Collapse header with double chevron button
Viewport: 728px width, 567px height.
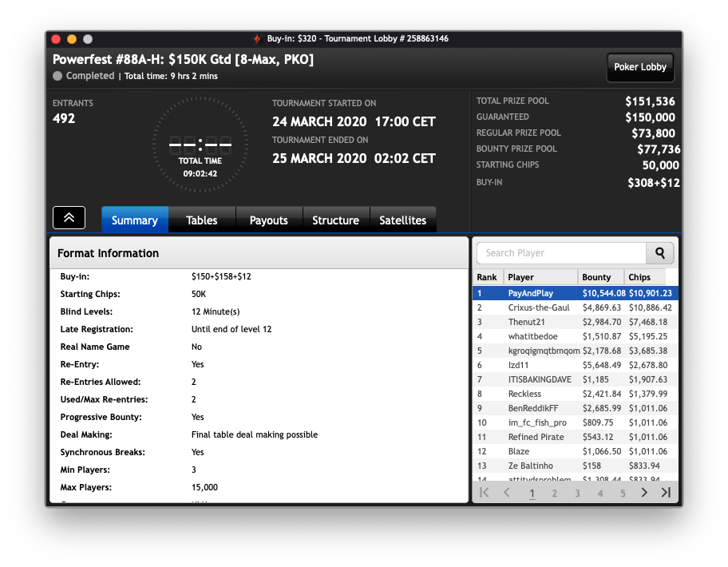(69, 217)
